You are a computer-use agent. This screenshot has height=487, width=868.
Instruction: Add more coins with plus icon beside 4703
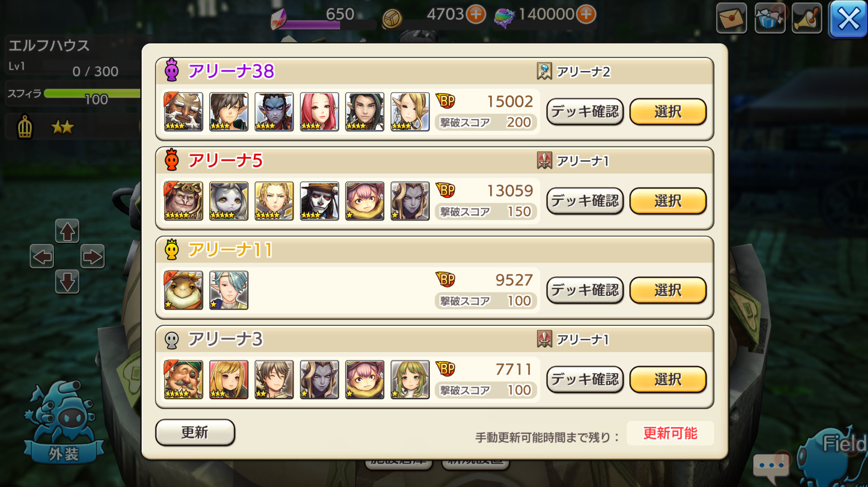click(476, 14)
